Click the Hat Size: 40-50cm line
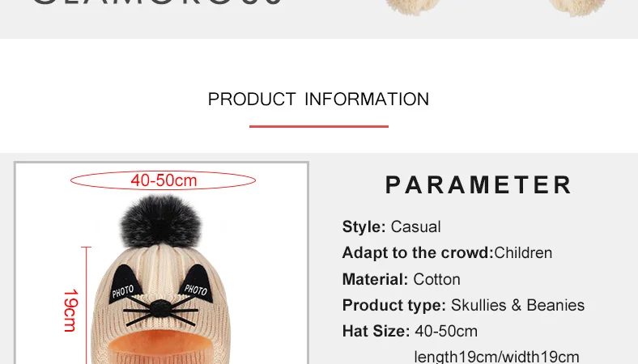This screenshot has width=638, height=364. 410,332
